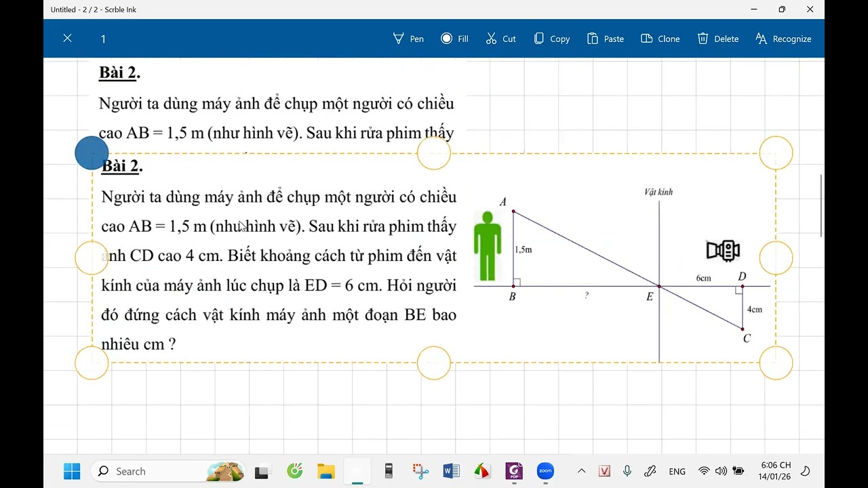
Task: Click the '1,5m' height label
Action: point(524,249)
